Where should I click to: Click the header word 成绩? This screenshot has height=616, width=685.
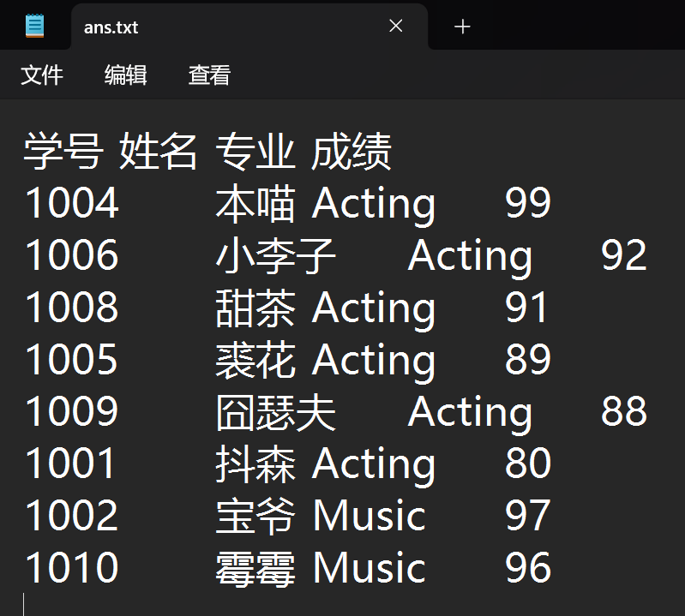pos(352,151)
